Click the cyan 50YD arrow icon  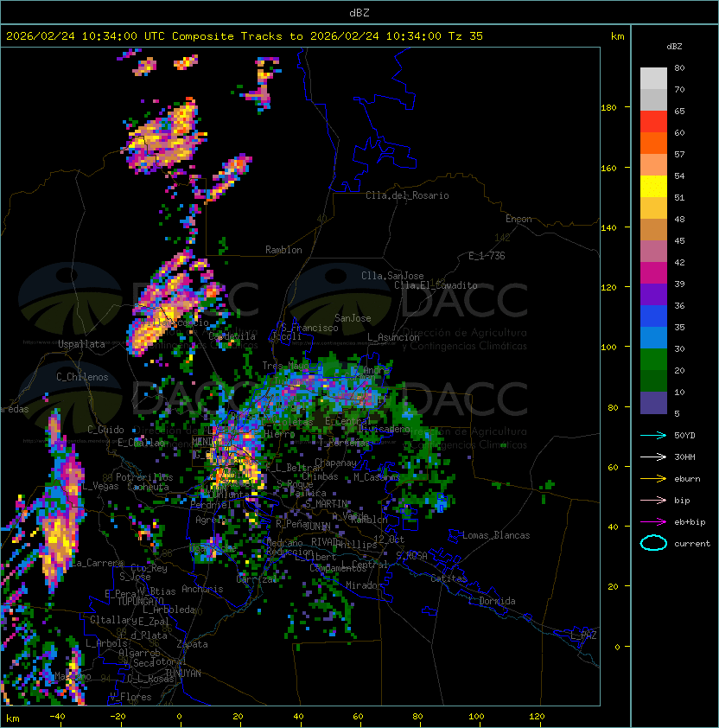[653, 435]
